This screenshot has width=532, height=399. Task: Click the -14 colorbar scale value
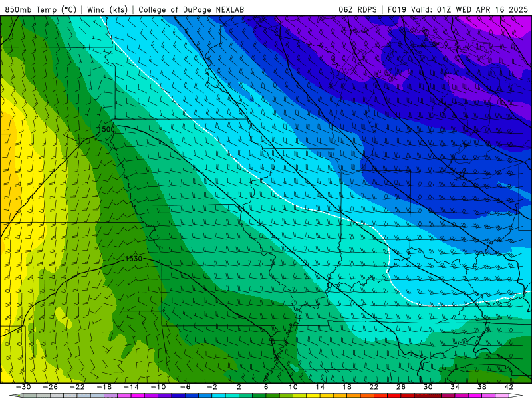(131, 387)
